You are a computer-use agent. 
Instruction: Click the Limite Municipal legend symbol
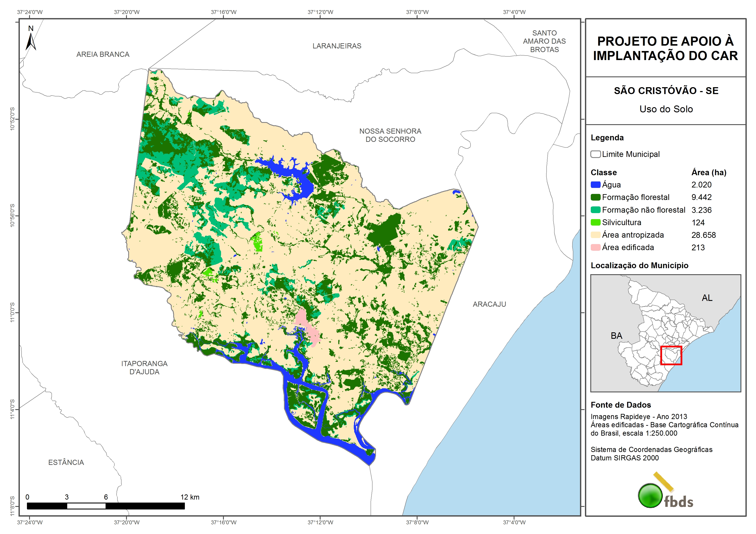[595, 154]
